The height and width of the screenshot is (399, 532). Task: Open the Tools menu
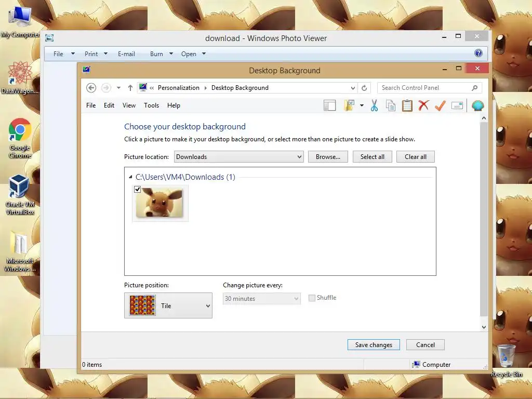click(x=151, y=105)
